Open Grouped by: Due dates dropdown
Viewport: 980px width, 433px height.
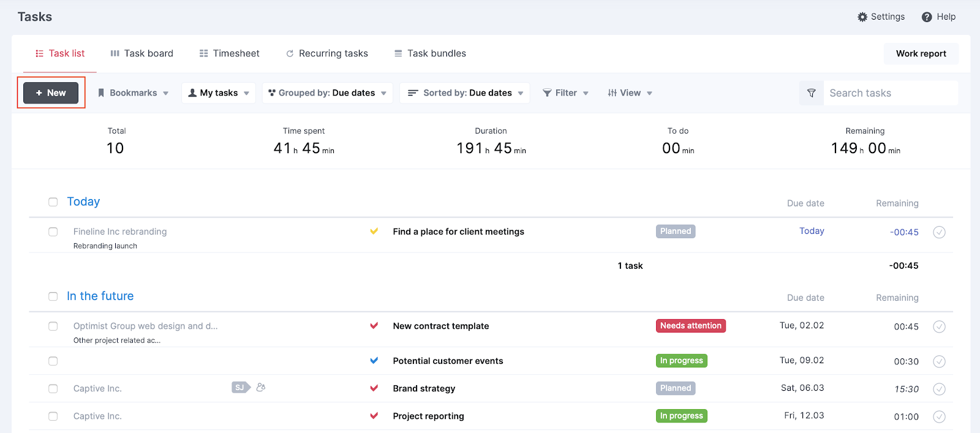pyautogui.click(x=328, y=93)
